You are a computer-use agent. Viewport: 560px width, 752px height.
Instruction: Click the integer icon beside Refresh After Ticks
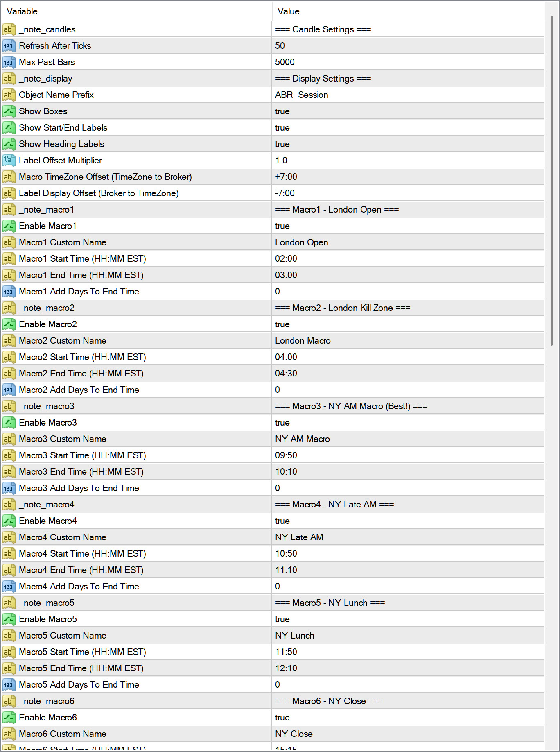point(8,46)
